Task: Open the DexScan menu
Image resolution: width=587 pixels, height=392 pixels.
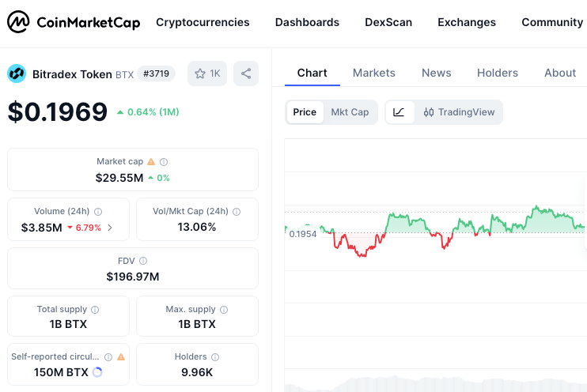Action: [388, 22]
